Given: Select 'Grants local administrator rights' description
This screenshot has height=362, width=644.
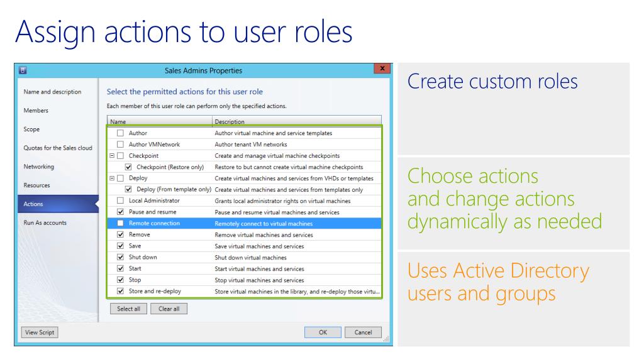Looking at the screenshot, I should click(x=282, y=200).
